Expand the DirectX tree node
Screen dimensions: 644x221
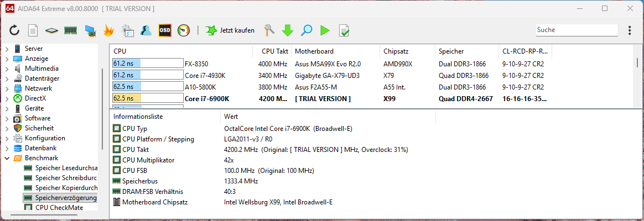pyautogui.click(x=7, y=98)
